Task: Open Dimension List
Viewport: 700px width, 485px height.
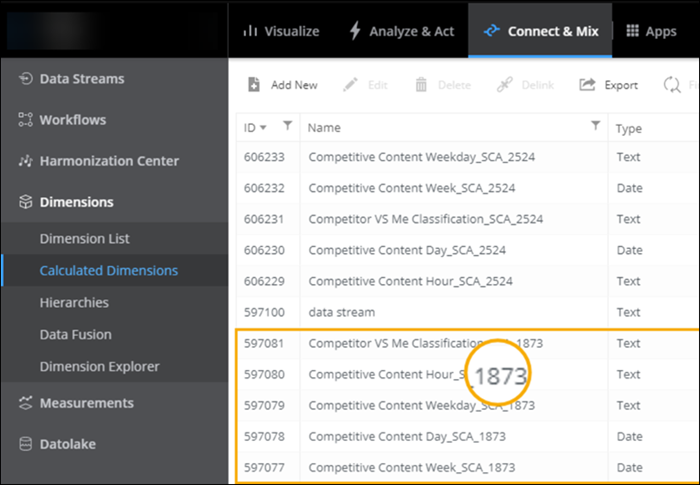Action: point(84,238)
